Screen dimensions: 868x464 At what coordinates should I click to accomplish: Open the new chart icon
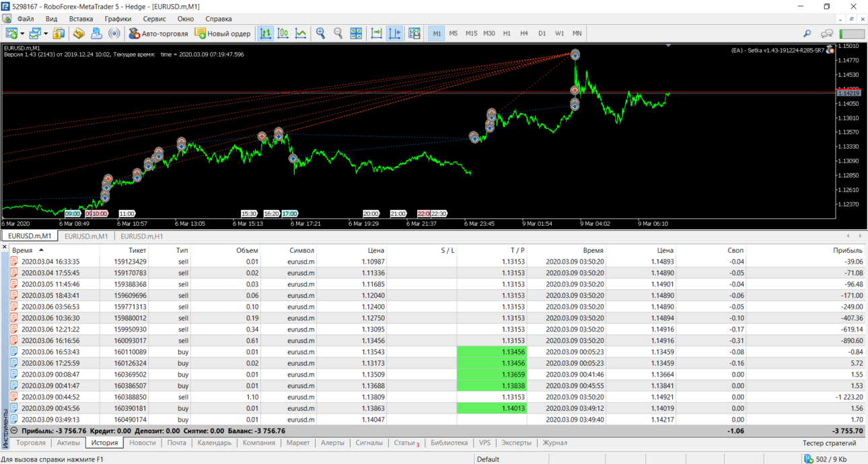tap(11, 33)
